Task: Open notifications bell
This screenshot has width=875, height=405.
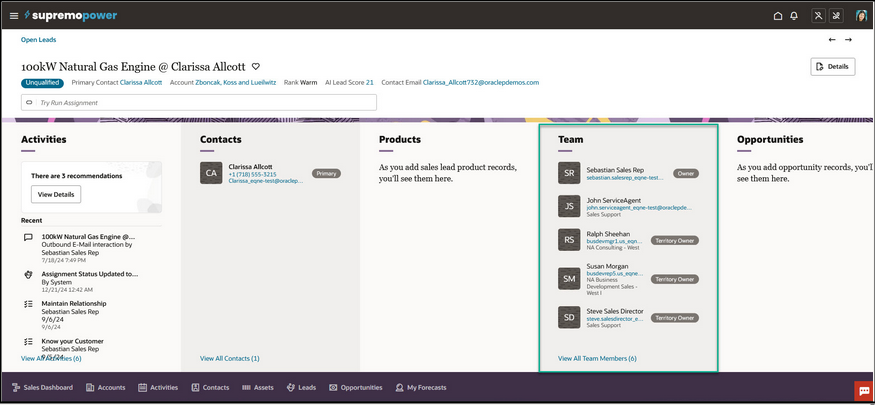Action: (794, 16)
